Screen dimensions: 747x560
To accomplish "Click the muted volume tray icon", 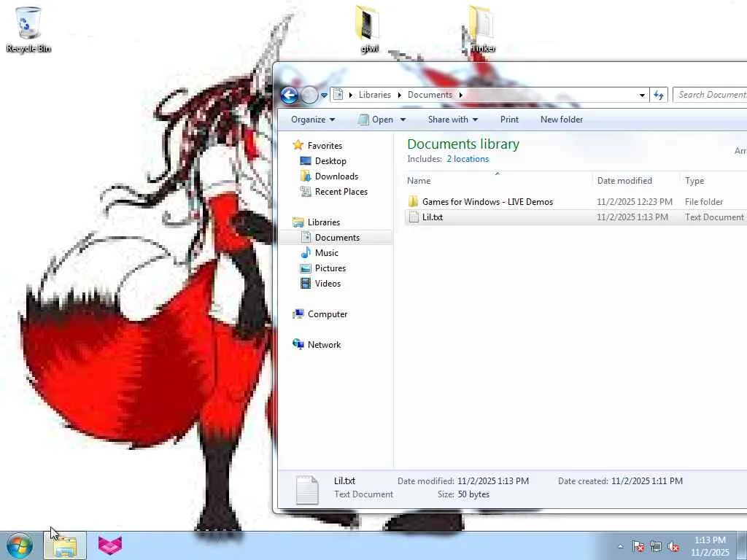I will [x=673, y=546].
